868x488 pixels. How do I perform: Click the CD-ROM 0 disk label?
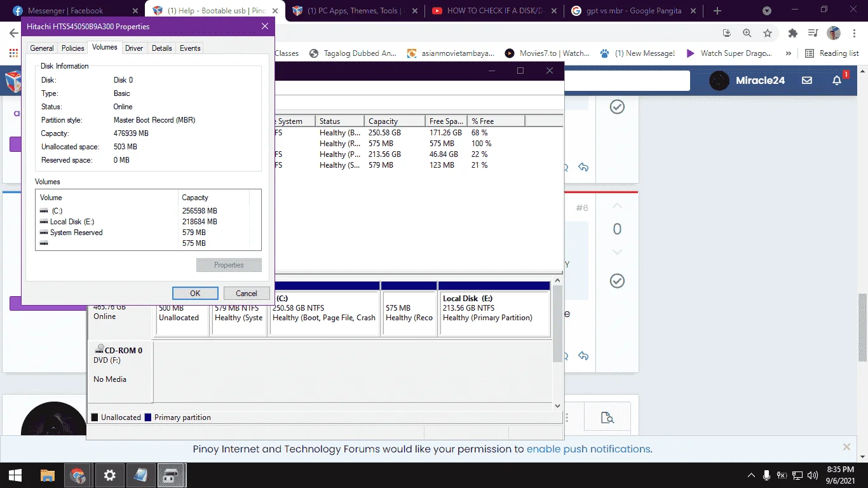[119, 371]
